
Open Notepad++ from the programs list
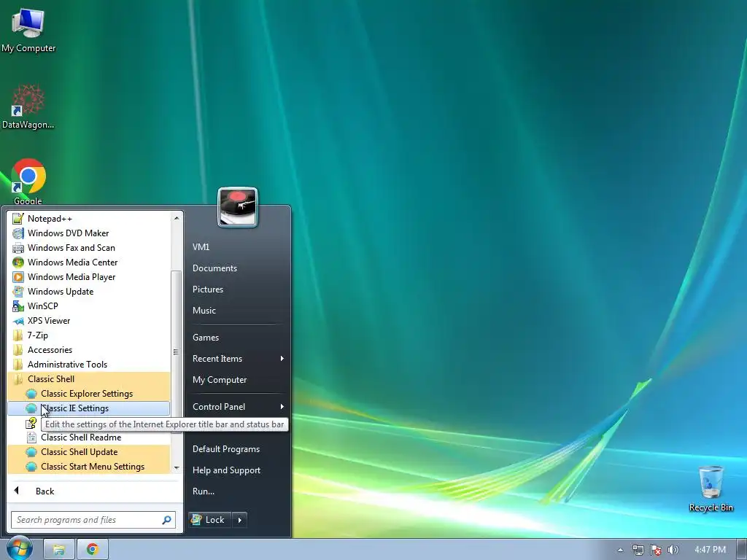[x=88, y=219]
